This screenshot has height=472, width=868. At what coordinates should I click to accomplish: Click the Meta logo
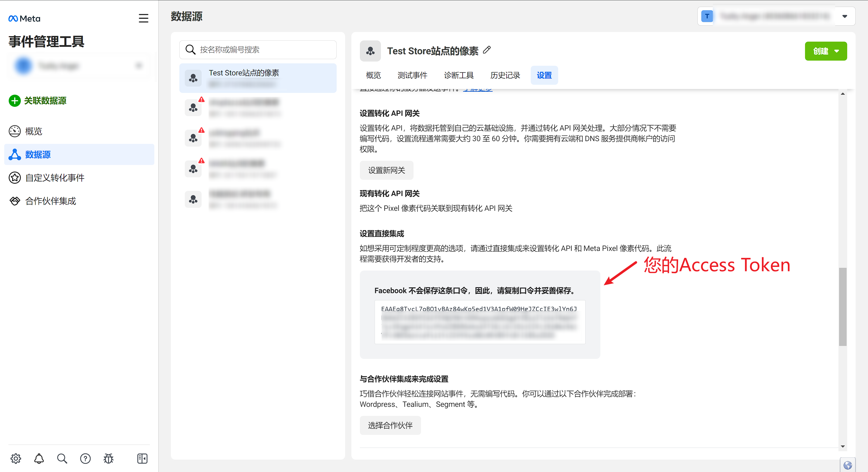24,18
